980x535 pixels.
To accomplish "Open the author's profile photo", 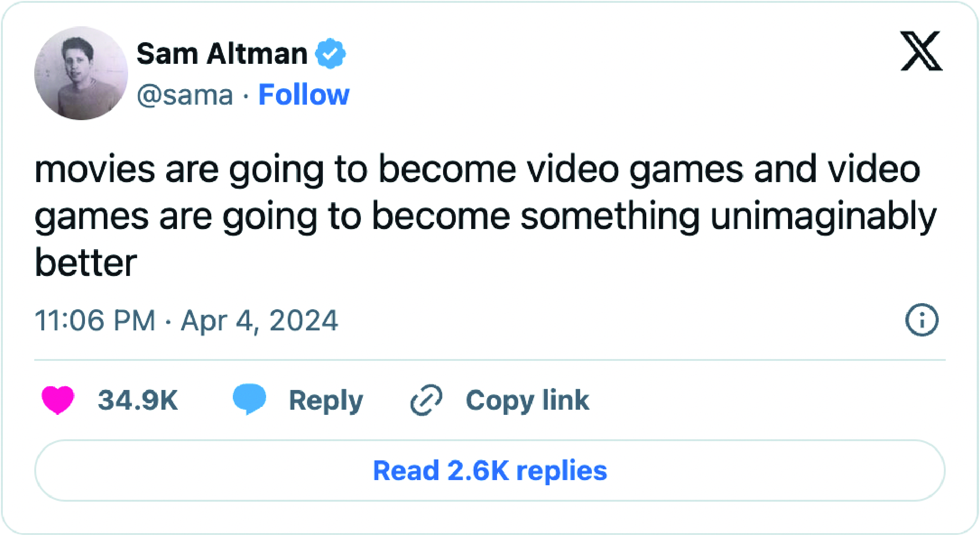I will [x=81, y=73].
